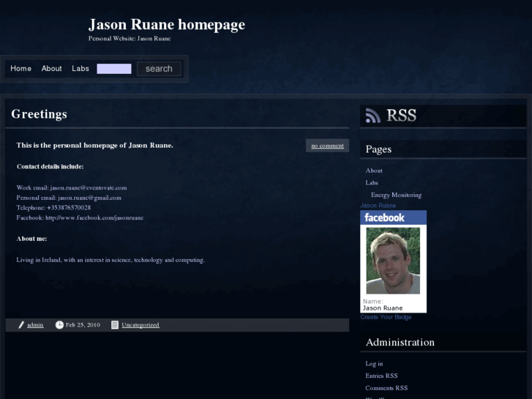Click the no comment link
This screenshot has height=399, width=532.
point(327,146)
